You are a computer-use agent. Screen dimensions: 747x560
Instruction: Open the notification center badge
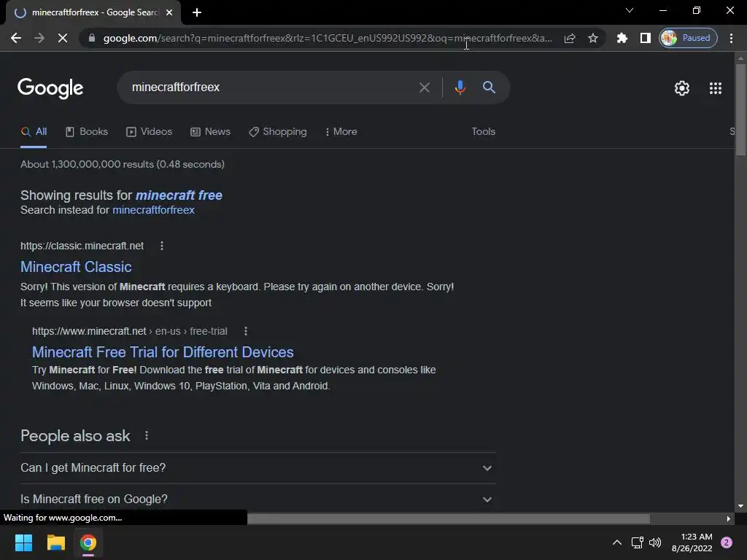pyautogui.click(x=727, y=542)
